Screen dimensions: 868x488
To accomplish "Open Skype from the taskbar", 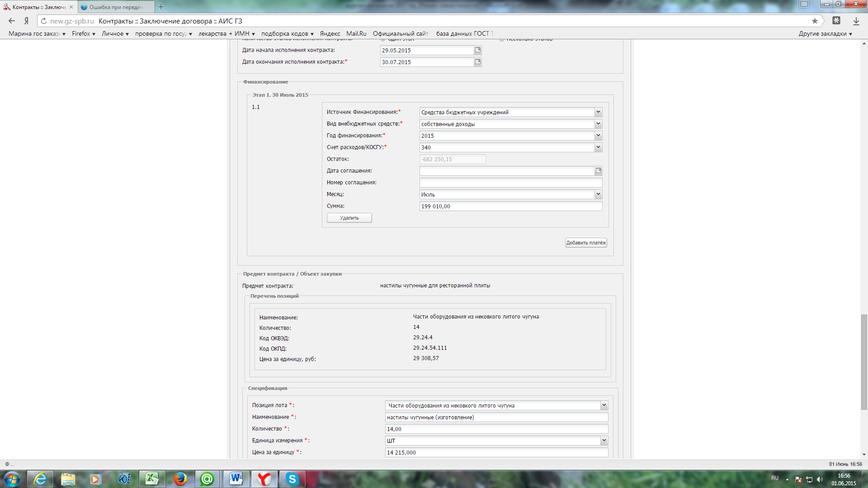I will pyautogui.click(x=292, y=479).
